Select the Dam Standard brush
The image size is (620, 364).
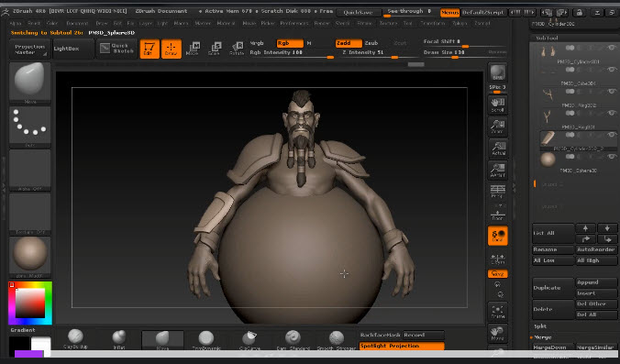[x=293, y=339]
